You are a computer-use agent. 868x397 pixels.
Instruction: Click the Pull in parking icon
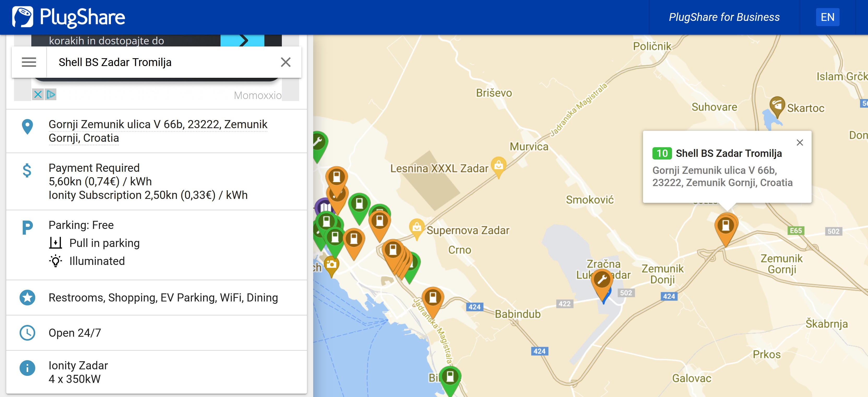tap(56, 243)
